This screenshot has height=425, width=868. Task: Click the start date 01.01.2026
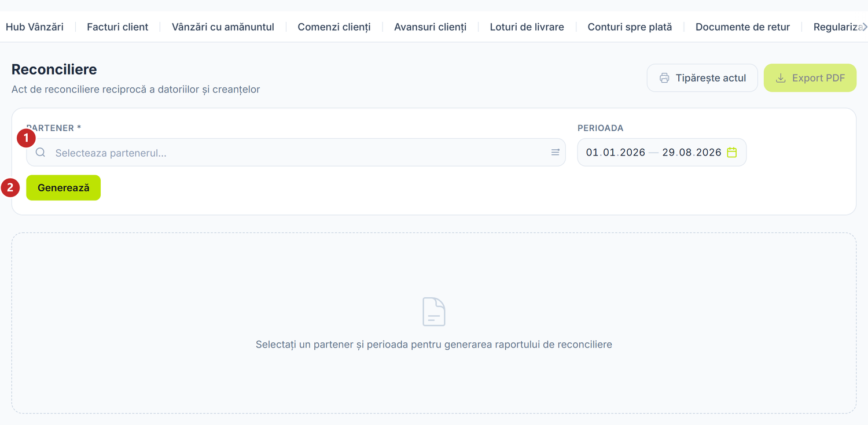tap(615, 153)
